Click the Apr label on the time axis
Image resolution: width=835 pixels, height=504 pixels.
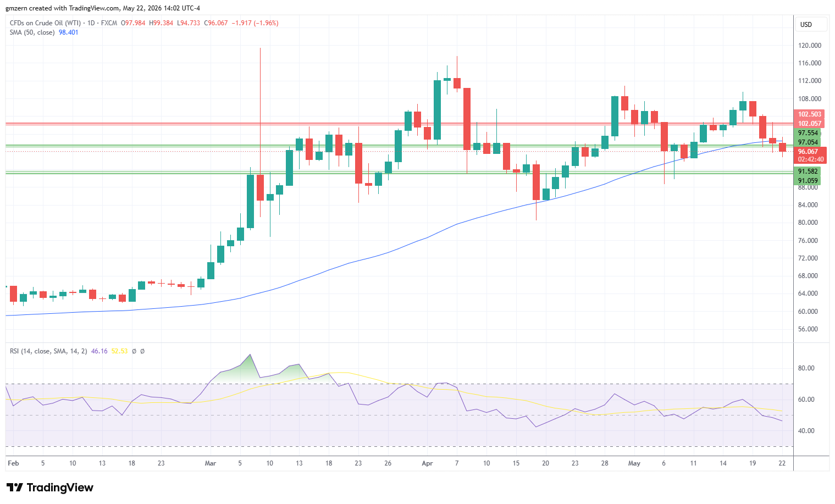tap(427, 463)
